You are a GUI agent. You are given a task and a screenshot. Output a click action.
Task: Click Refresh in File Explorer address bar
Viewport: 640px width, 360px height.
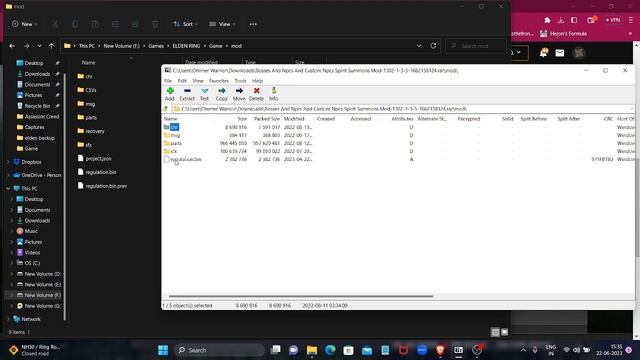coord(433,46)
